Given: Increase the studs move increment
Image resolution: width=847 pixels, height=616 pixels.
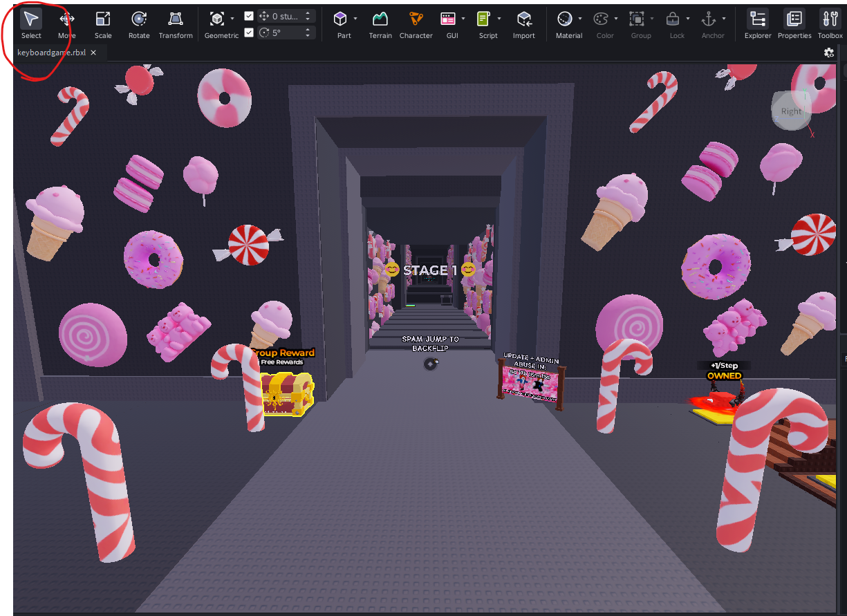Looking at the screenshot, I should [x=308, y=13].
